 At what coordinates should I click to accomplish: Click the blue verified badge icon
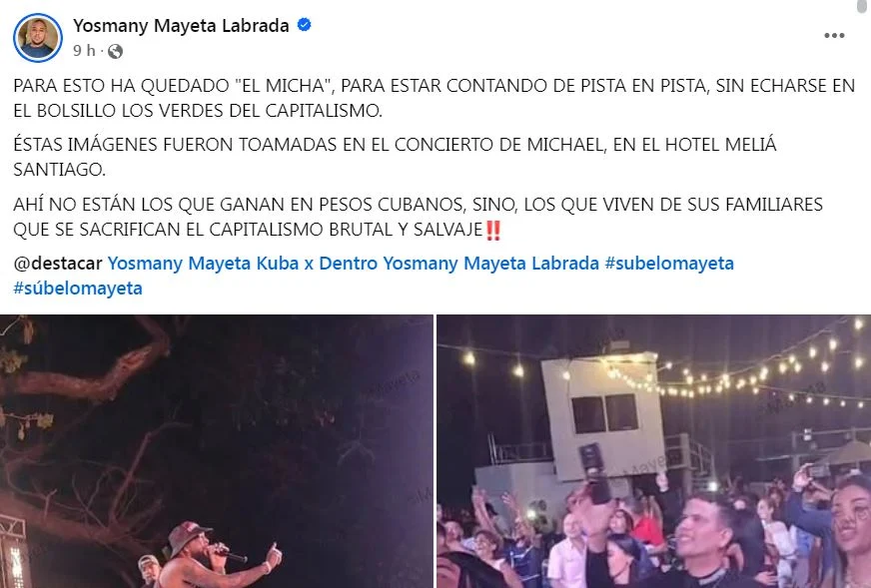coord(304,25)
